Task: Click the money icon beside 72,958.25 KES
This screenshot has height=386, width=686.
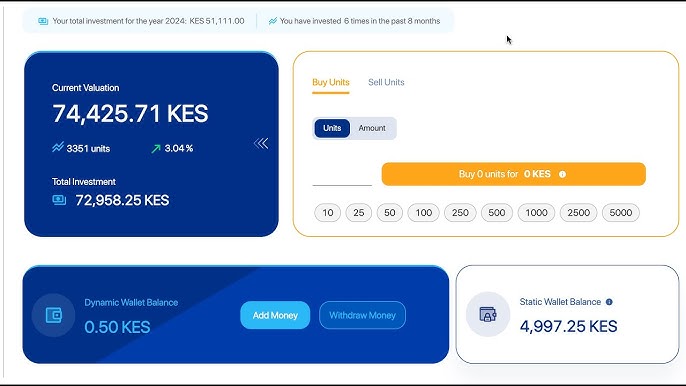Action: 59,200
